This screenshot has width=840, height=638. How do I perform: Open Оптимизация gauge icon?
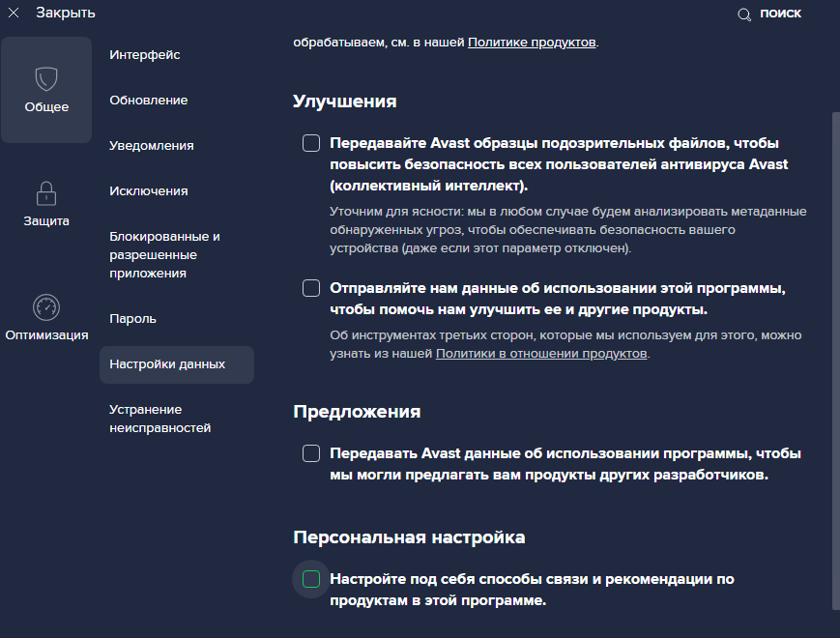click(x=46, y=307)
